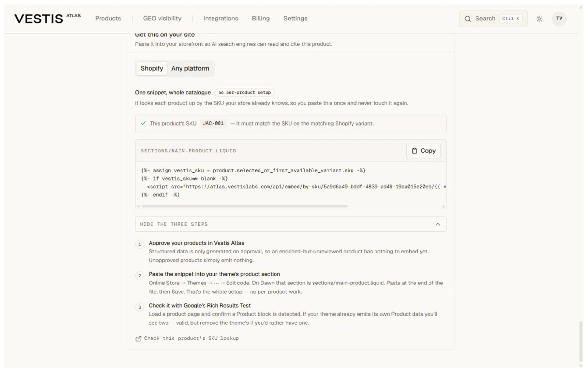Screen dimensions: 588x374
Task: Click the Search box
Action: [x=493, y=19]
